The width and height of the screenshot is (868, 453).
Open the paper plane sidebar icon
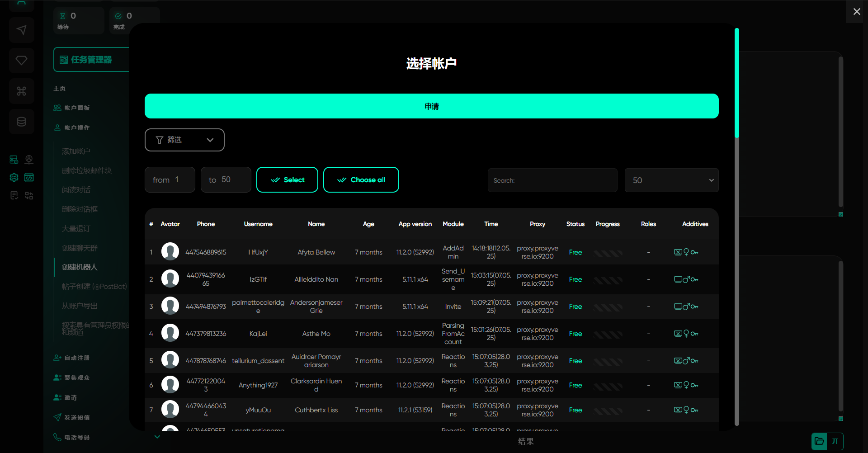point(21,30)
